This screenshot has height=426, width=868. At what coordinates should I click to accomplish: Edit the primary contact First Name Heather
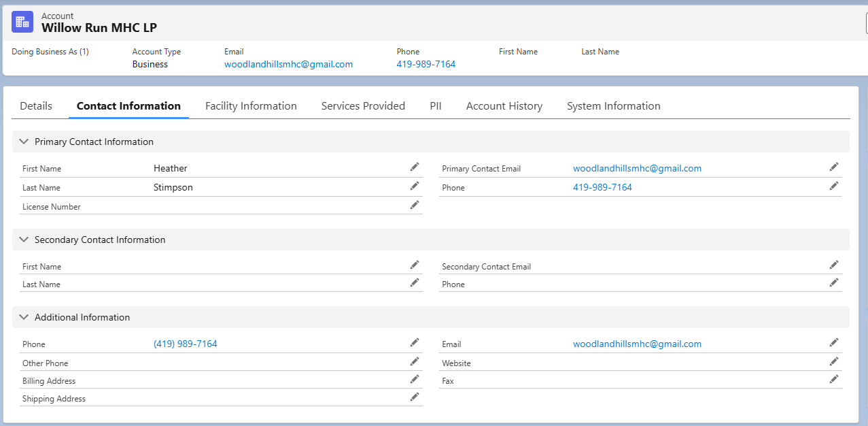pos(415,167)
